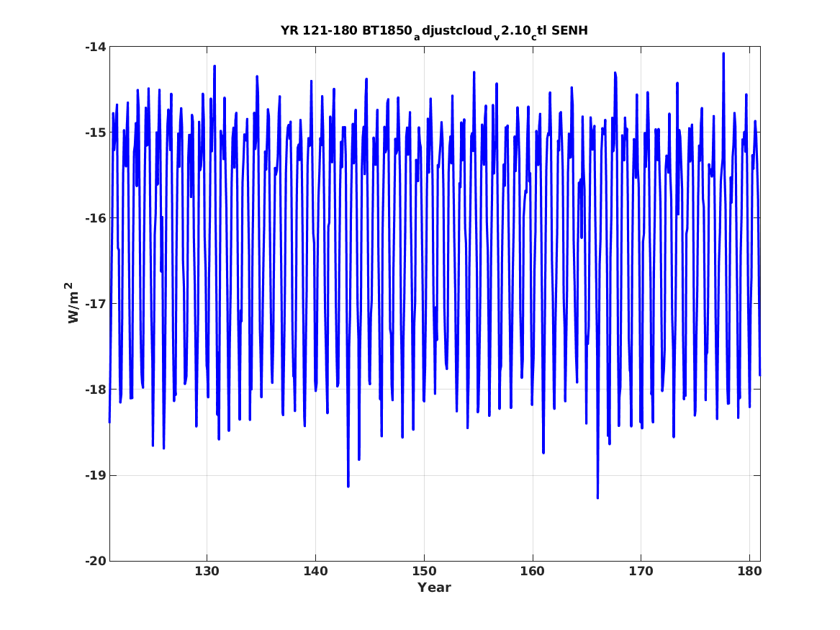The height and width of the screenshot is (630, 840).
Task: Click the -15 y-axis tick label
Action: [x=95, y=133]
